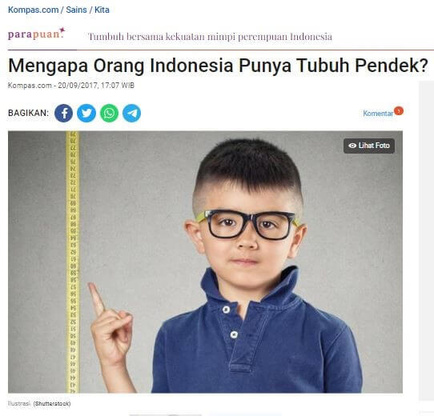Click the Kompas.com author and date line
Screen dimensions: 434x416
tap(71, 85)
